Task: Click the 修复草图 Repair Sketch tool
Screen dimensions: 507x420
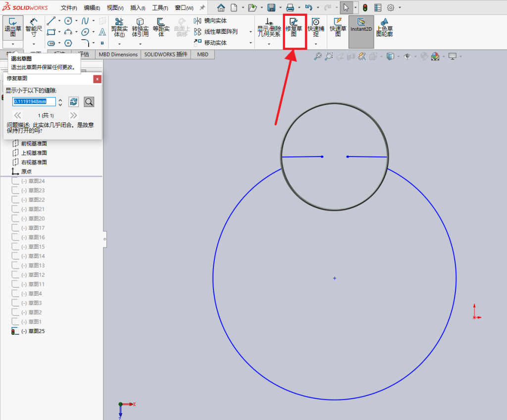Action: (294, 27)
